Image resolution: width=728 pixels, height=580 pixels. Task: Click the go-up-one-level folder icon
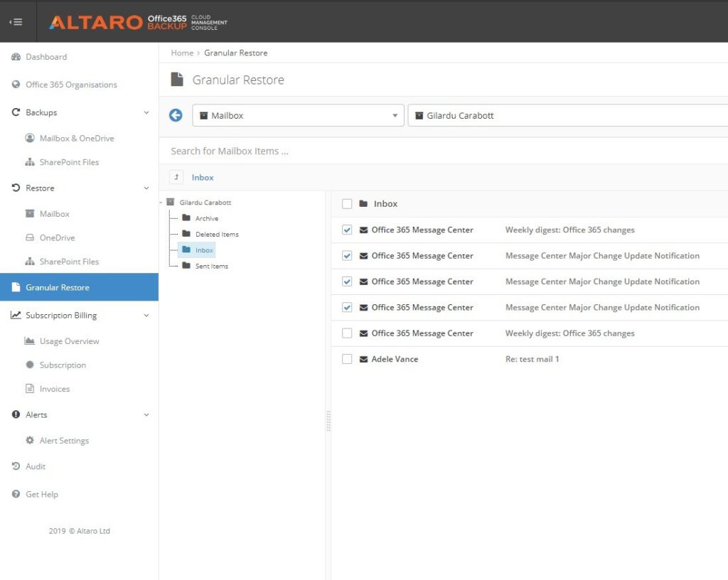tap(176, 177)
